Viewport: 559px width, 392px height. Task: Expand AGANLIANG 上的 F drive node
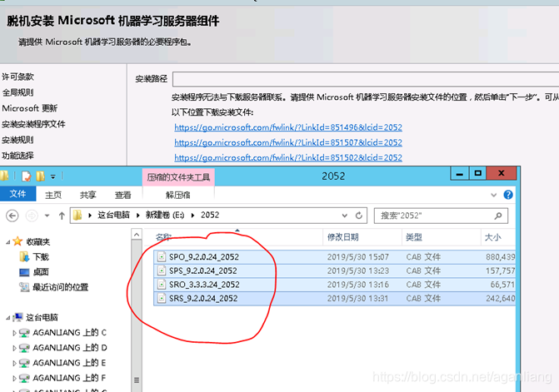(14, 378)
